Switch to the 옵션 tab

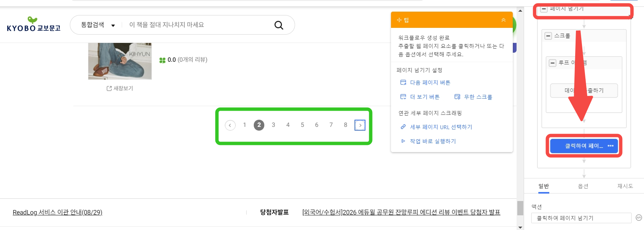(583, 186)
